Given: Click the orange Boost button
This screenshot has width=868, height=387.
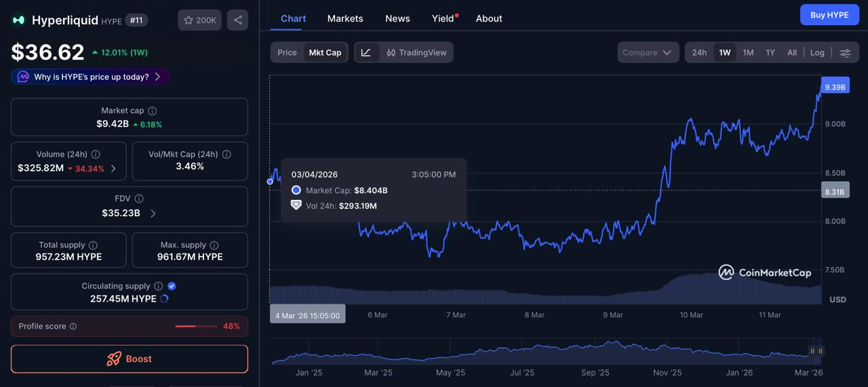Looking at the screenshot, I should pyautogui.click(x=130, y=359).
